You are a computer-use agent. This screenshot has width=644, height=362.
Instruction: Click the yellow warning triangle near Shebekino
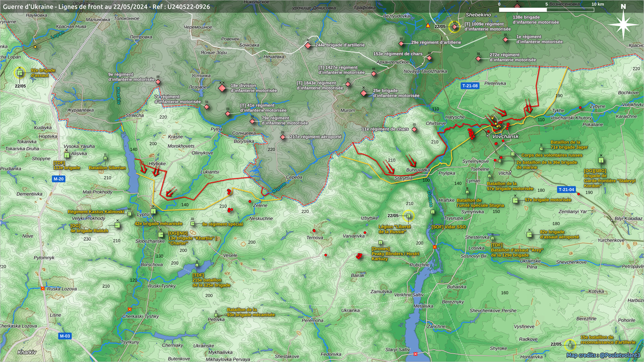click(428, 25)
